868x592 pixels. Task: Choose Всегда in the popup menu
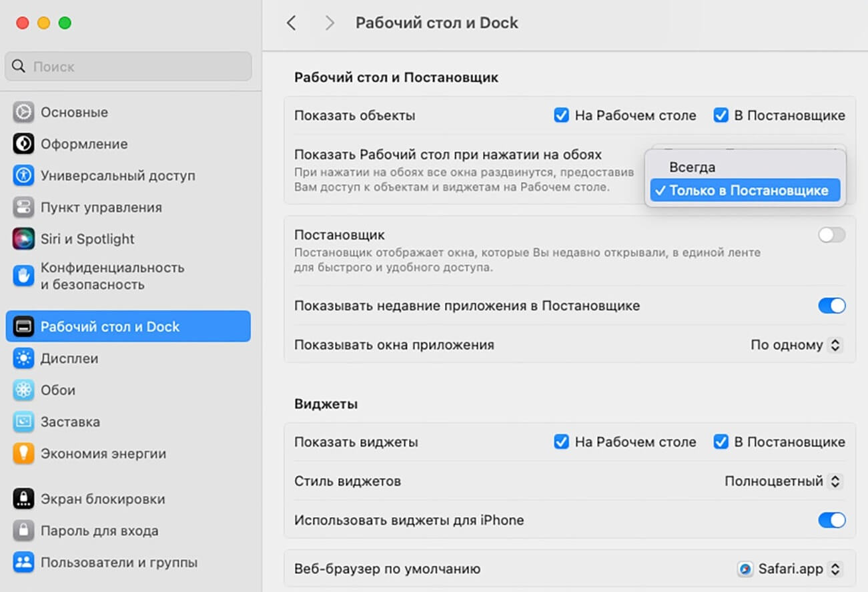point(693,167)
